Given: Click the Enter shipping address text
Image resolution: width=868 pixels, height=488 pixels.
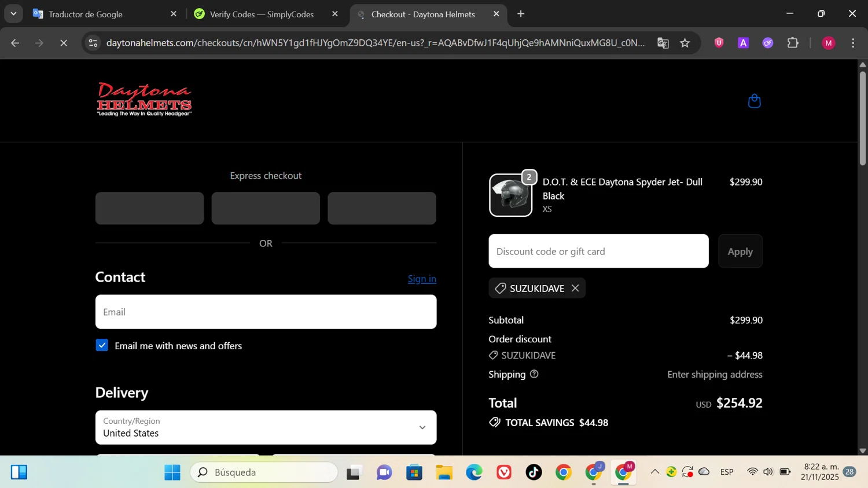Looking at the screenshot, I should [715, 374].
